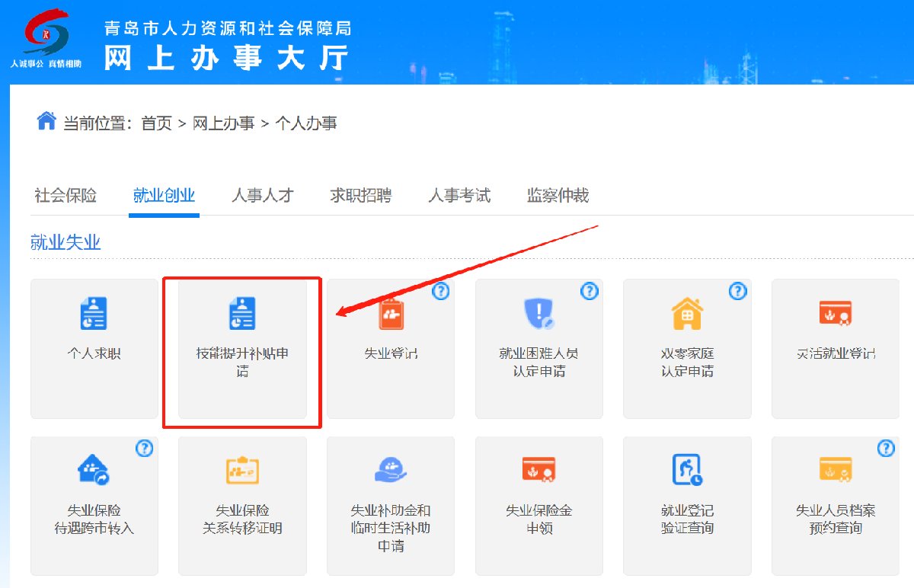Select the 就业困难人员认定申请 shield icon
This screenshot has height=588, width=914.
coord(539,313)
